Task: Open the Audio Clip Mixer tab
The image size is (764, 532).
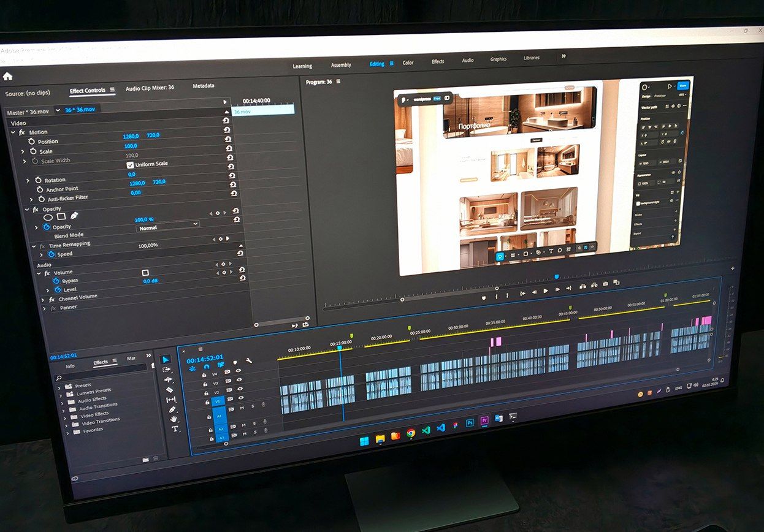Action: tap(150, 88)
